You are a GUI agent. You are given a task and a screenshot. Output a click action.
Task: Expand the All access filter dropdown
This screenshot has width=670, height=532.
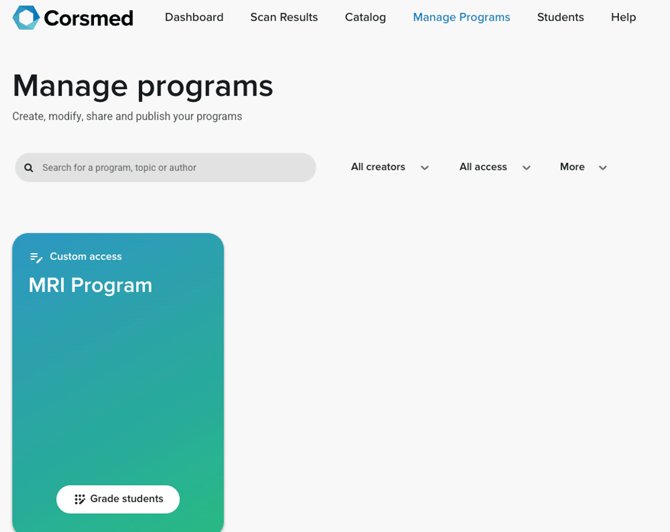pyautogui.click(x=495, y=167)
